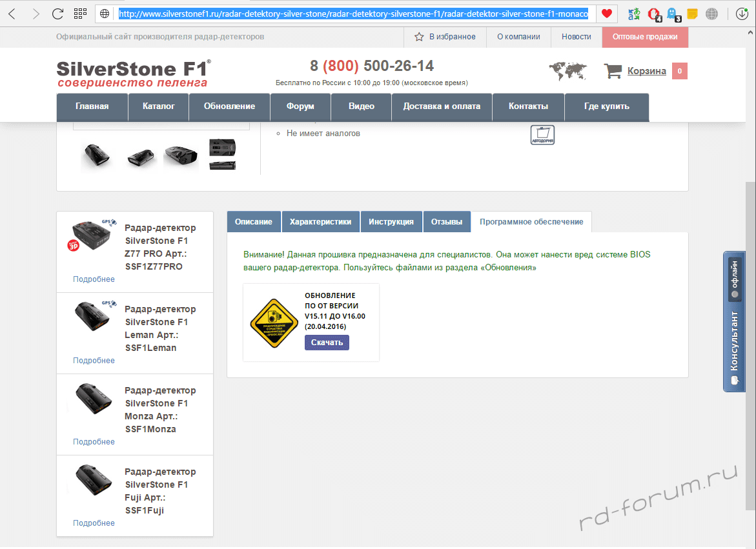Image resolution: width=756 pixels, height=549 pixels.
Task: Click the world map icon in the header
Action: pyautogui.click(x=567, y=71)
